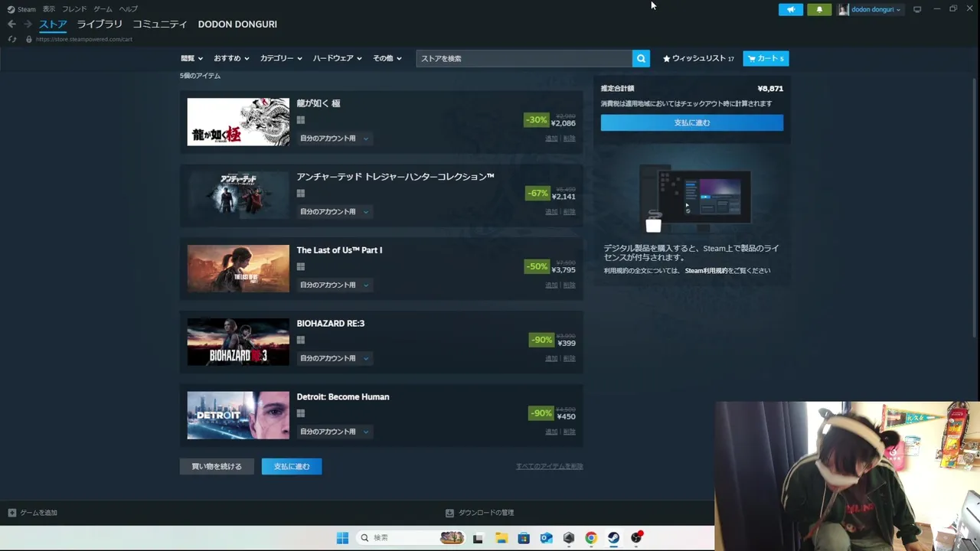Screen dimensions: 980x551
Task: Open the ウィッシュリスト link
Action: (x=698, y=58)
